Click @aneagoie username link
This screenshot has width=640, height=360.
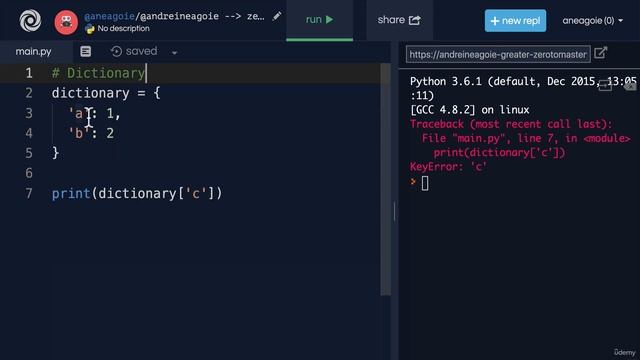pos(109,16)
